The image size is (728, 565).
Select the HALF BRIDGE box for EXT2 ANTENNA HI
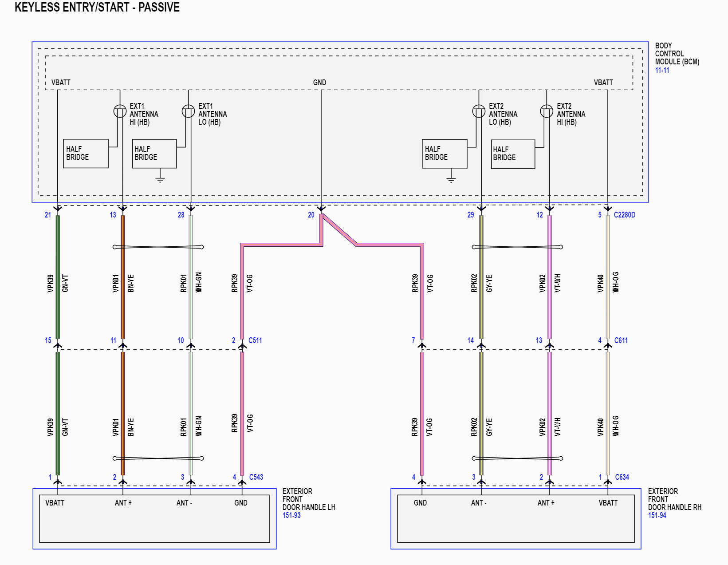click(513, 154)
